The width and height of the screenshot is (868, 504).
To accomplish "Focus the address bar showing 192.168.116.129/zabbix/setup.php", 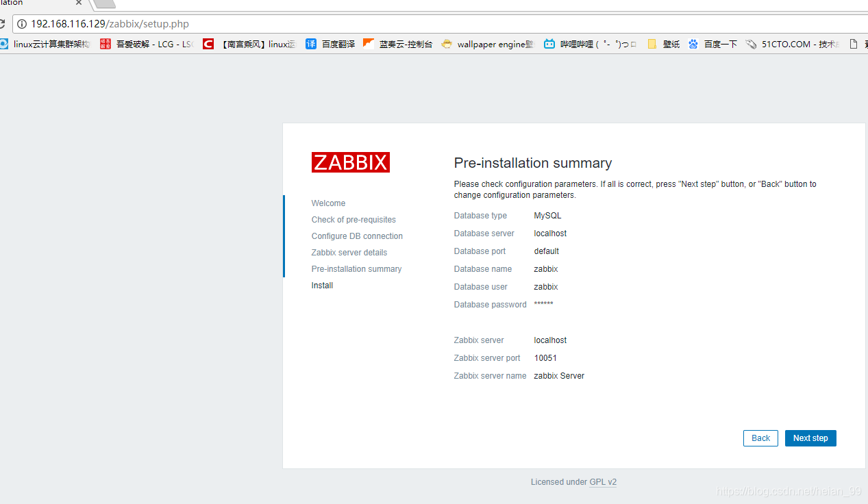I will pos(438,24).
